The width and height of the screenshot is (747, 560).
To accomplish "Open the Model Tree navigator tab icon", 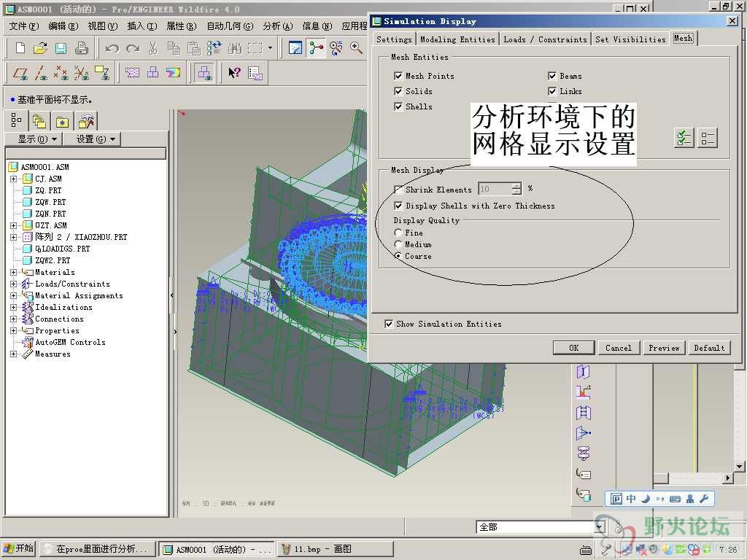I will tap(16, 120).
